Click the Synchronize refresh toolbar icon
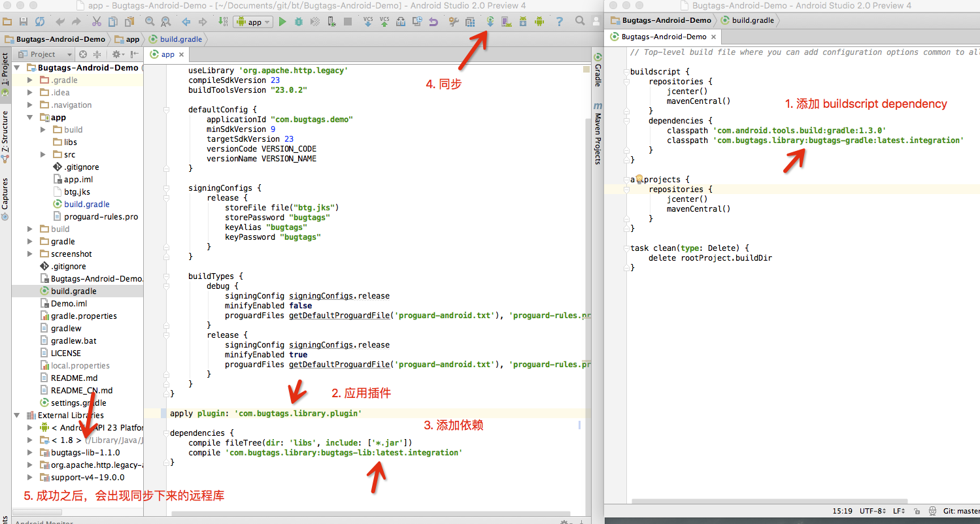Image resolution: width=980 pixels, height=524 pixels. coord(40,22)
